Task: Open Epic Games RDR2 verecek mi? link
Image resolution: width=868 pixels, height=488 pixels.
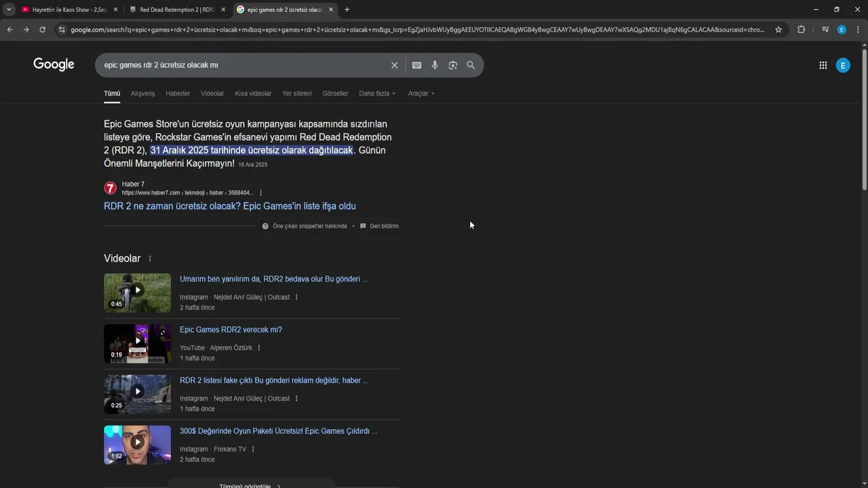Action: (x=231, y=330)
